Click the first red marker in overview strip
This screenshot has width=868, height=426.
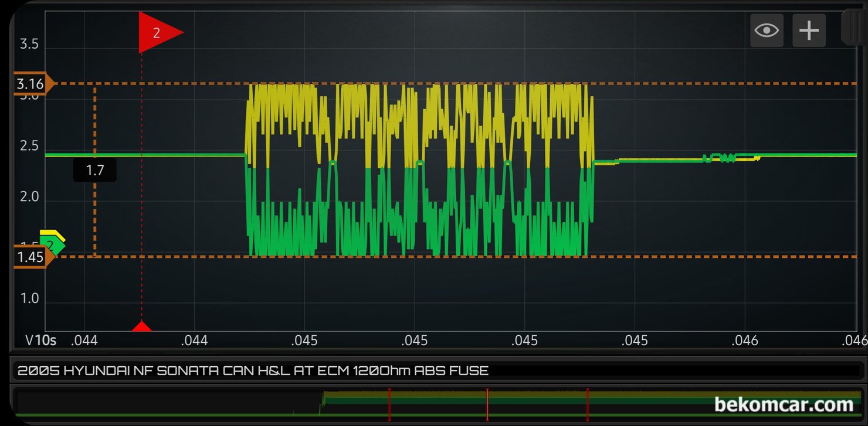(x=389, y=404)
